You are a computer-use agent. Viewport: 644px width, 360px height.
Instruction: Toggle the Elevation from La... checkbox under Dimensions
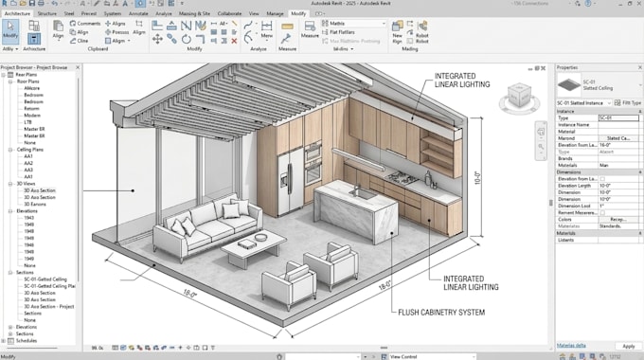[602, 179]
